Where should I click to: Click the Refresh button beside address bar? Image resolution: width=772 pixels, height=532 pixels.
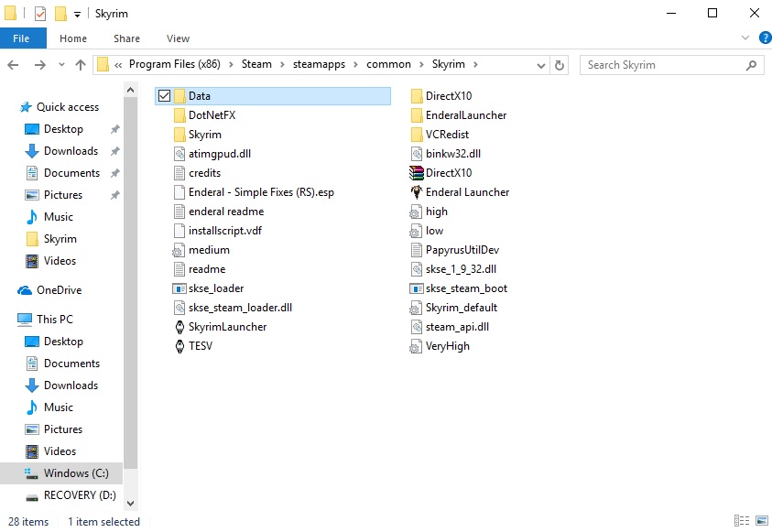coord(561,65)
